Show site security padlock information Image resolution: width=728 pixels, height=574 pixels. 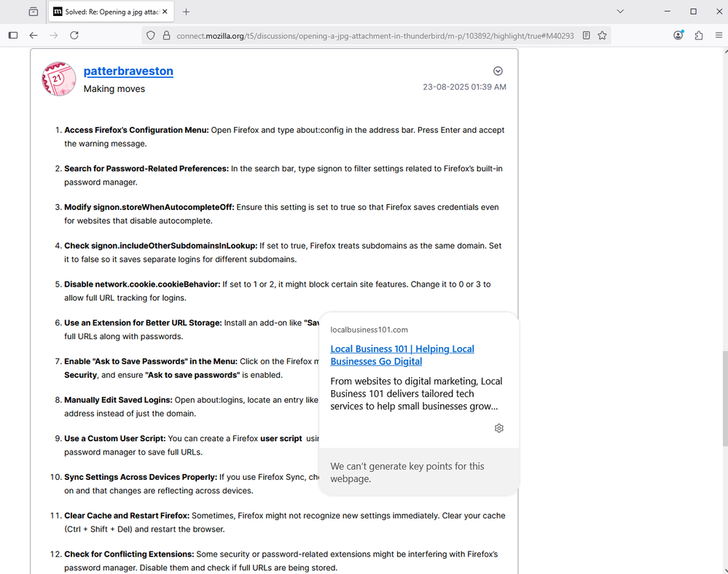tap(166, 35)
